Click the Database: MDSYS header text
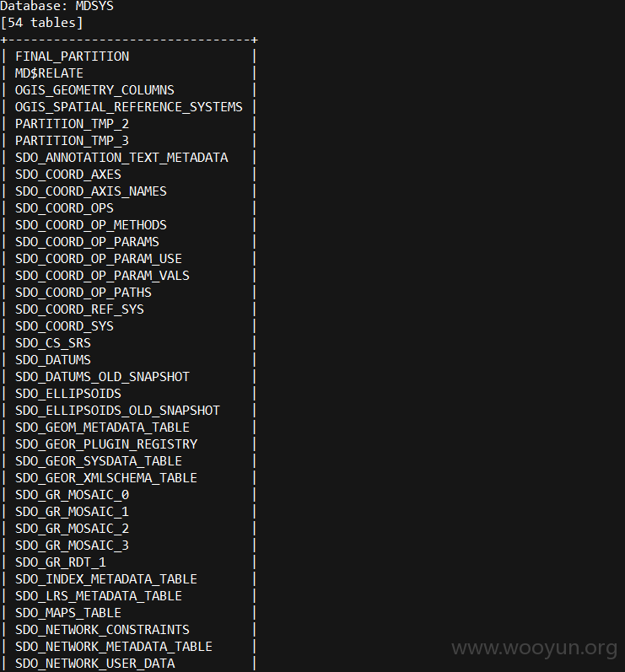Screen dimensions: 625x672 pyautogui.click(x=57, y=6)
